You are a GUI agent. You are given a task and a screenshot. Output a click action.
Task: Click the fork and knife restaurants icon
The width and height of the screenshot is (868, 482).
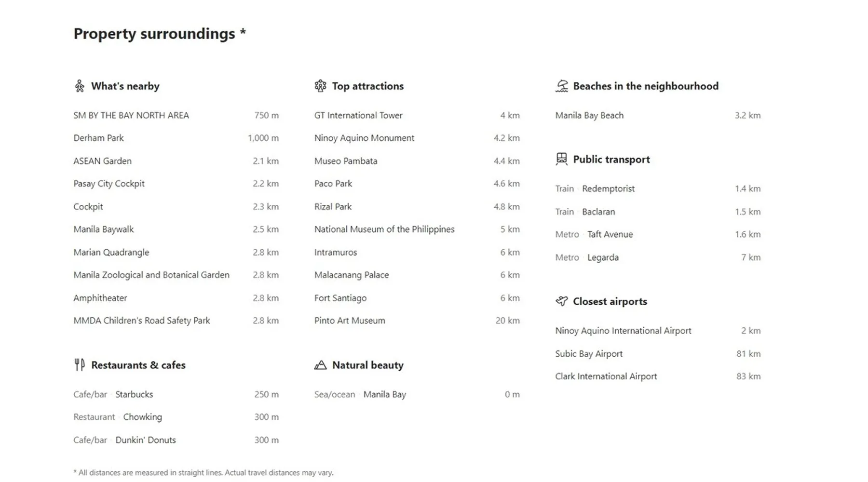click(80, 365)
